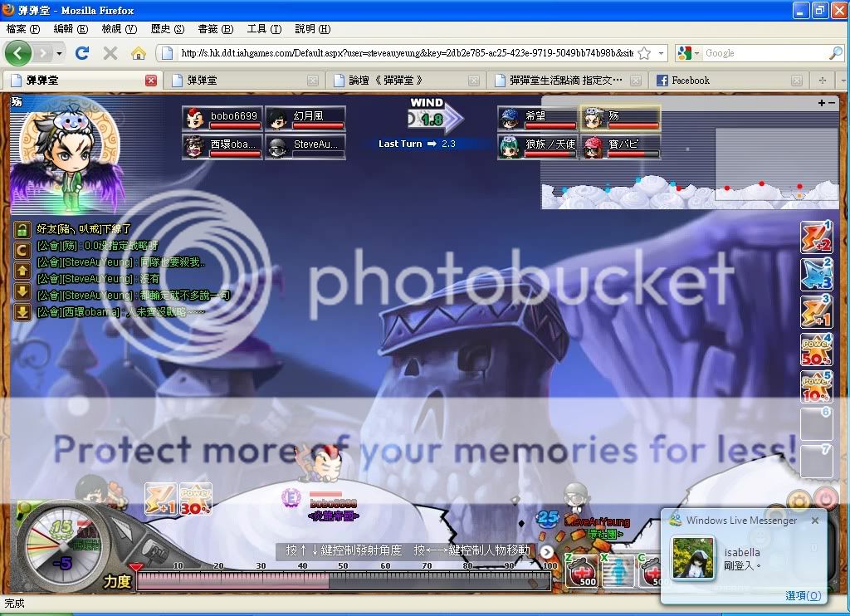The height and width of the screenshot is (616, 850).
Task: Use the lightning +2 skill in slot 1
Action: pos(816,237)
